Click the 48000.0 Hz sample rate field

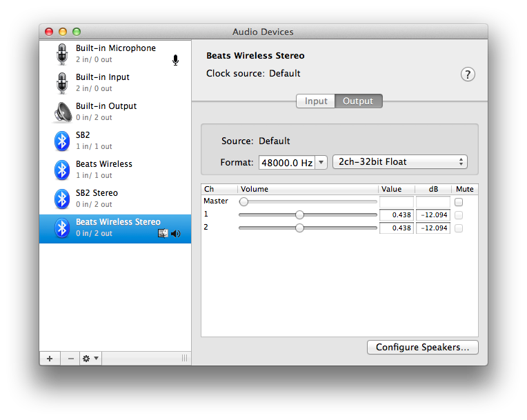tap(287, 163)
